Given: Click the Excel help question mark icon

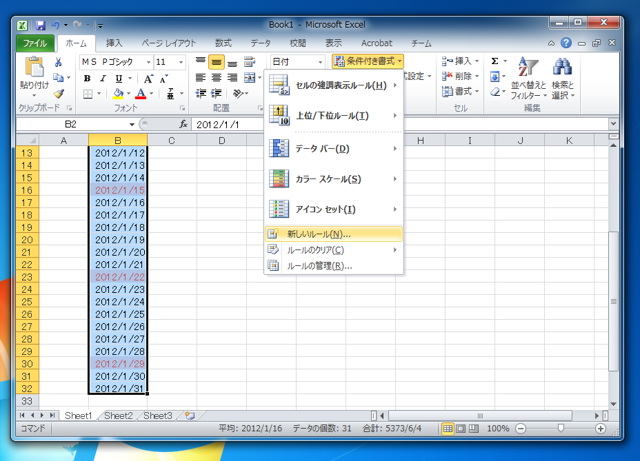Looking at the screenshot, I should (x=566, y=43).
